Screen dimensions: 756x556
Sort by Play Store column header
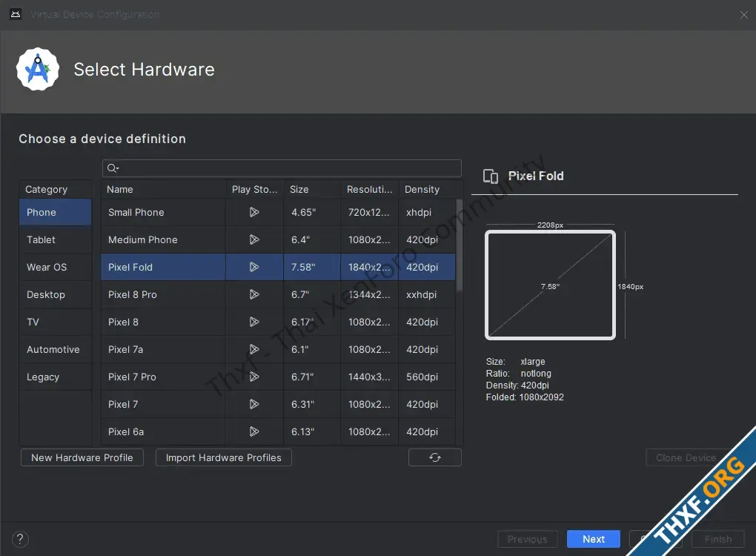(254, 190)
